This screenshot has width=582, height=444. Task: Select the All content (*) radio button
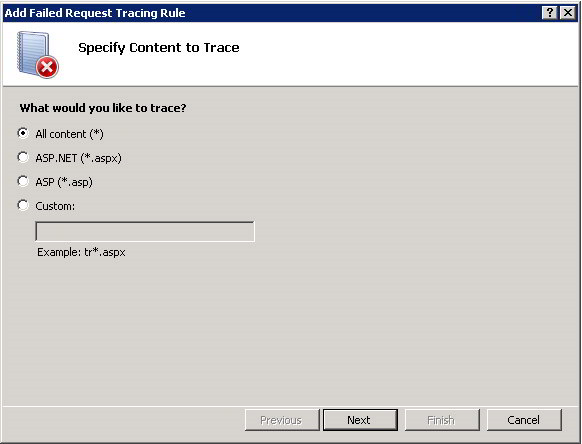[x=23, y=133]
